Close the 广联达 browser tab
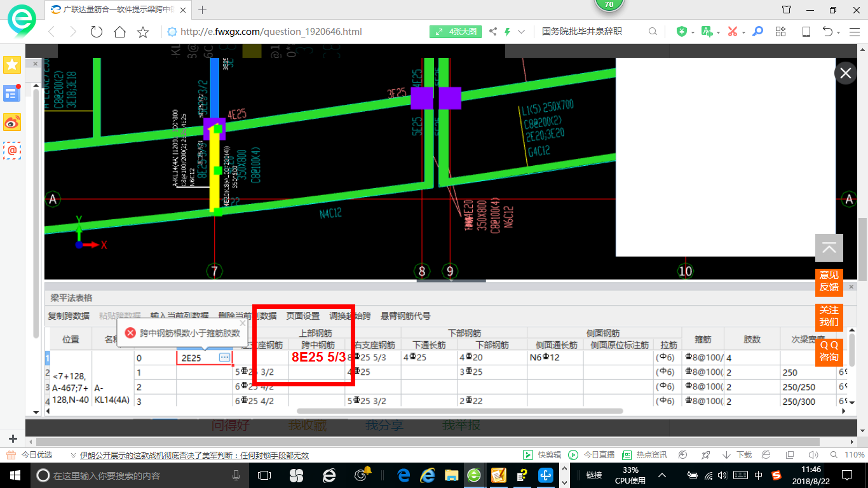 tap(182, 10)
